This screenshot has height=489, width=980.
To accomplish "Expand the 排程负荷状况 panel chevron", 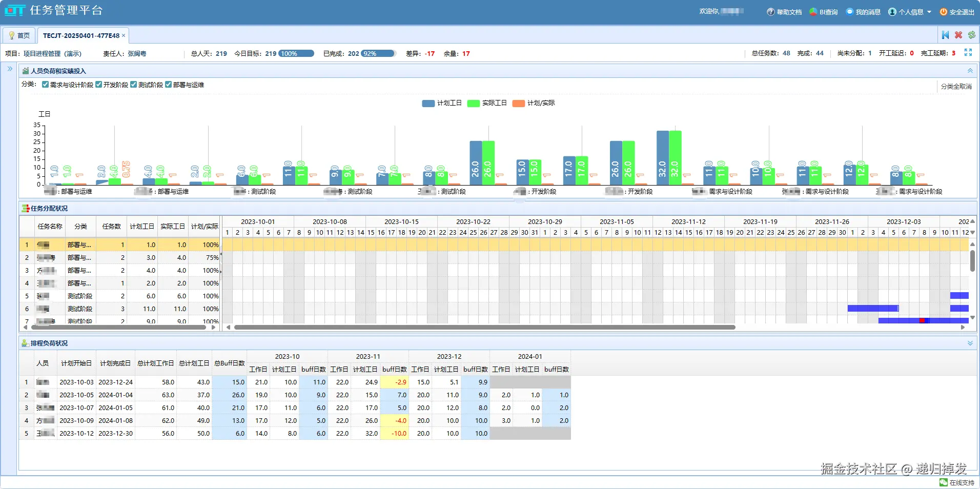I will pos(970,343).
